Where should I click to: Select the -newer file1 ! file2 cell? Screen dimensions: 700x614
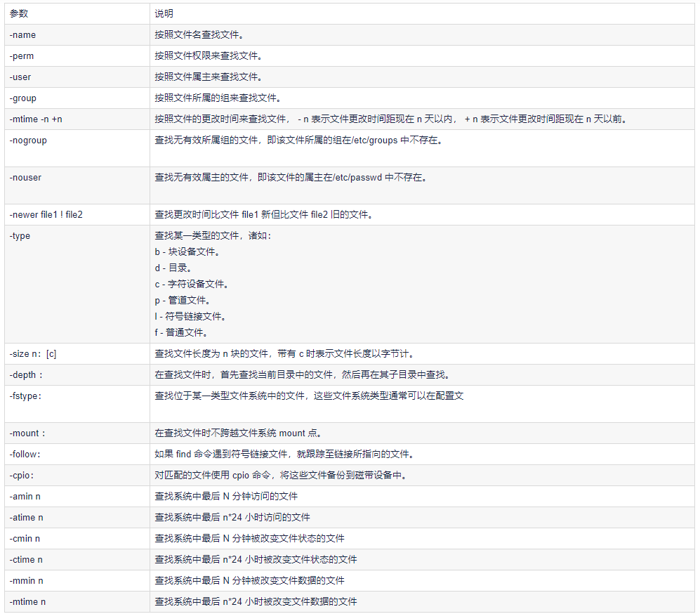[x=46, y=214]
